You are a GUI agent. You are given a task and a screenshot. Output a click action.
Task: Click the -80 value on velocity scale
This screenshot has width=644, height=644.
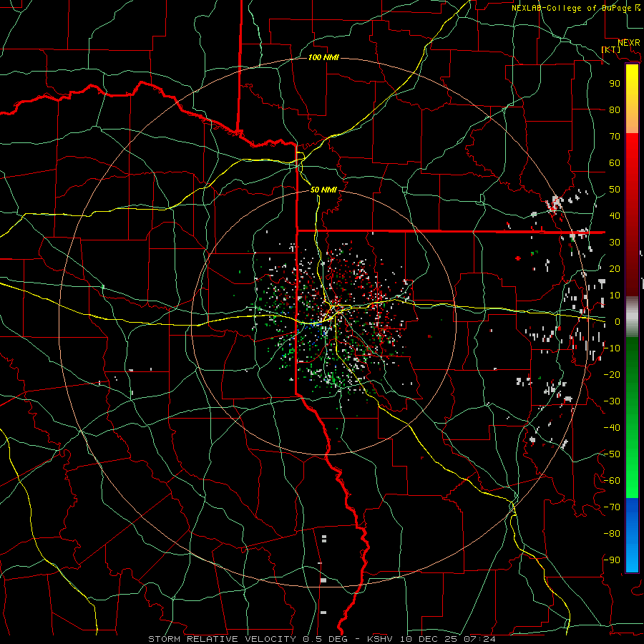(x=612, y=534)
